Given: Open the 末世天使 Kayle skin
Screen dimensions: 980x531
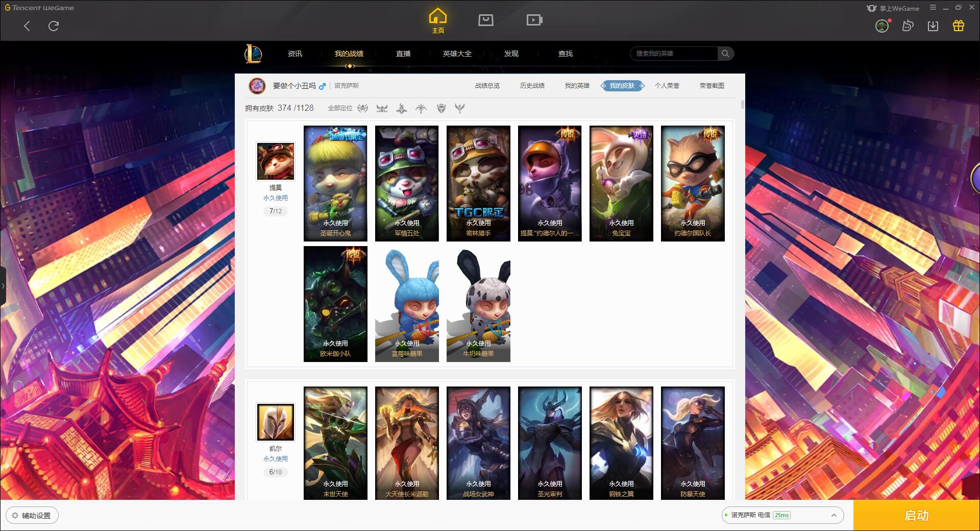Looking at the screenshot, I should tap(335, 443).
